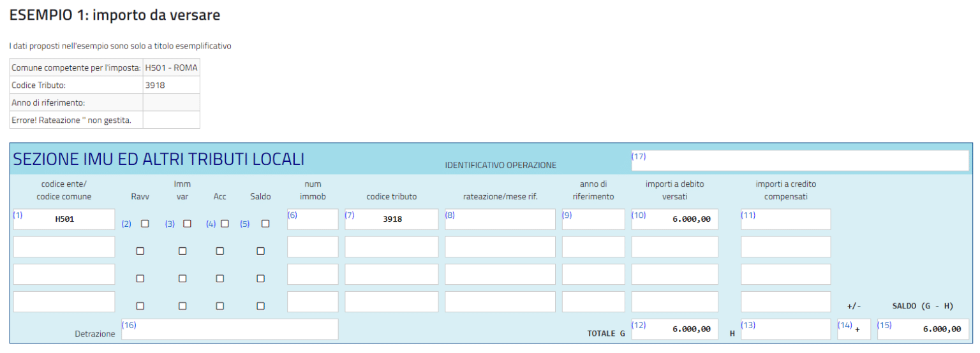
Task: Click the H501 - ROMA table cell
Action: click(171, 68)
